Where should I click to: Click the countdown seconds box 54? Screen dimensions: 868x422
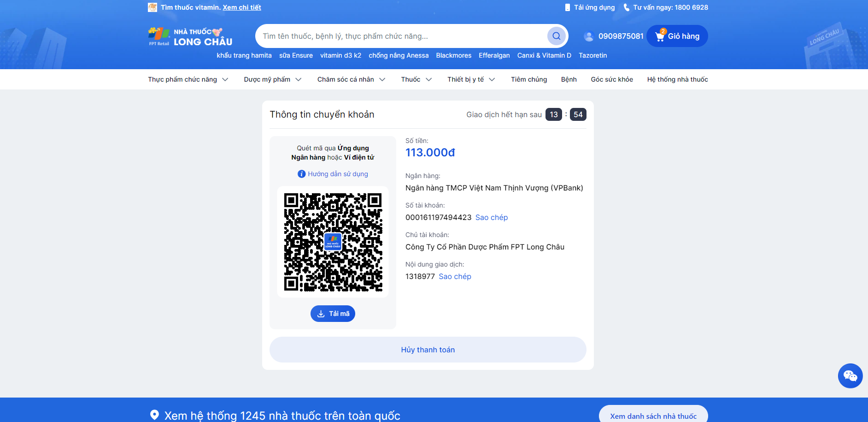578,114
